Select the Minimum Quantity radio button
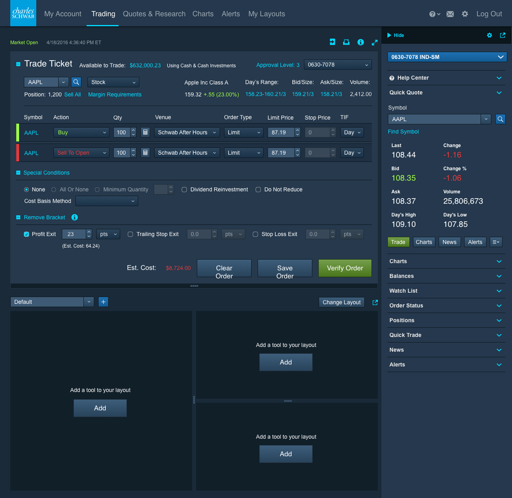 (97, 189)
